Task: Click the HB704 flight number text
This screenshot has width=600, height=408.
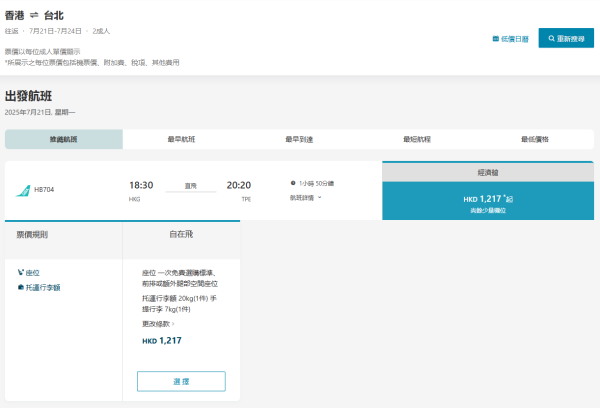Action: (44, 189)
